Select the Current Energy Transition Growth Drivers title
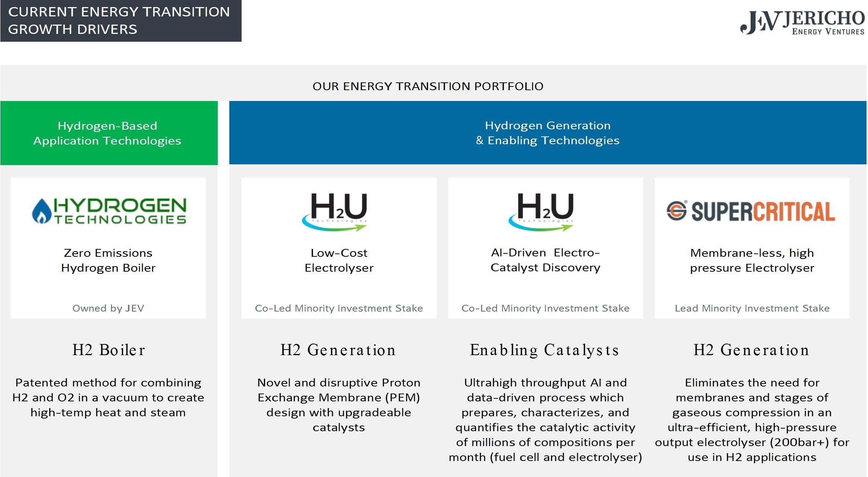This screenshot has width=868, height=477. [x=119, y=20]
